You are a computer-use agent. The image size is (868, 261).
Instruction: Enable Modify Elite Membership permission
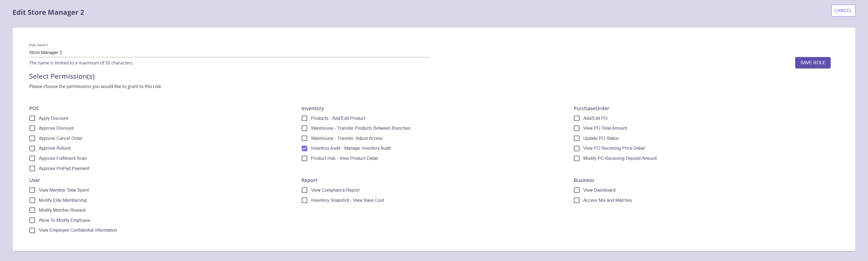[x=32, y=200]
